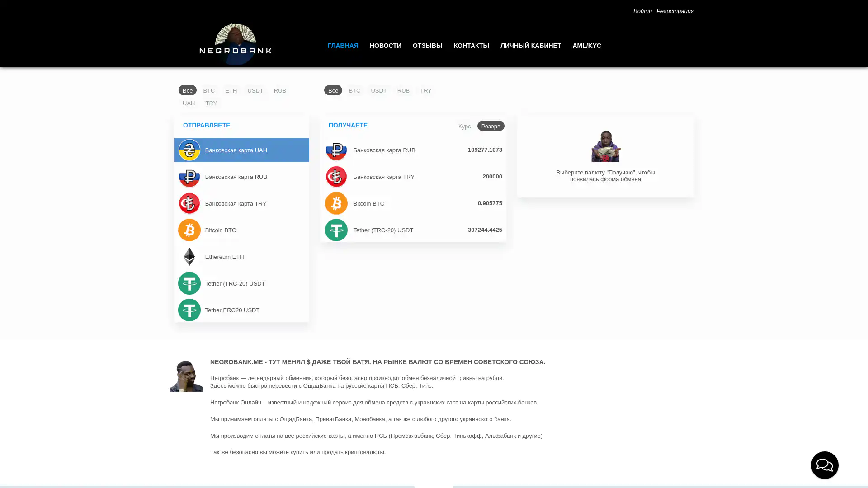Click the Регистрация link

tap(675, 11)
